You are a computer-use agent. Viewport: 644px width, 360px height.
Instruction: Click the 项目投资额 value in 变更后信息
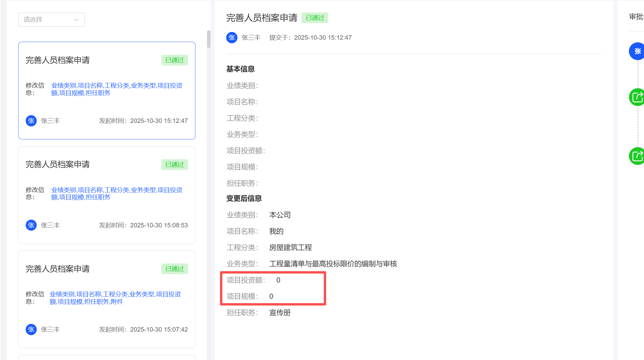pos(278,280)
